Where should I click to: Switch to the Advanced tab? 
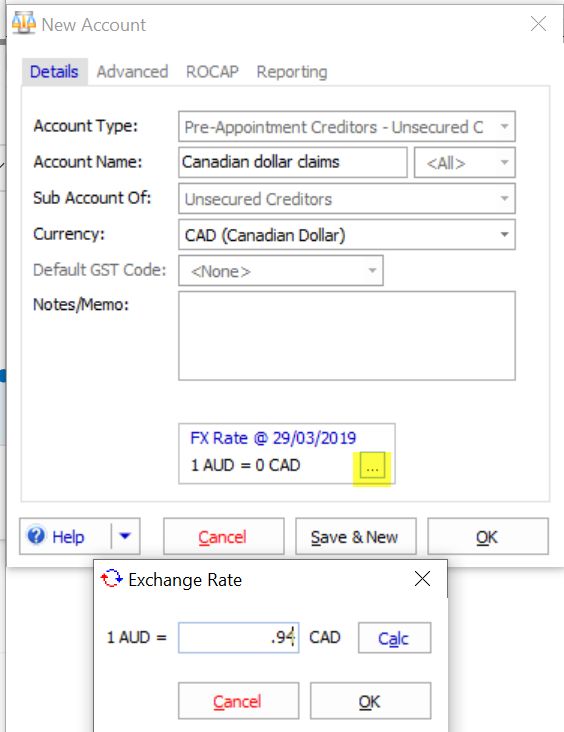(132, 72)
